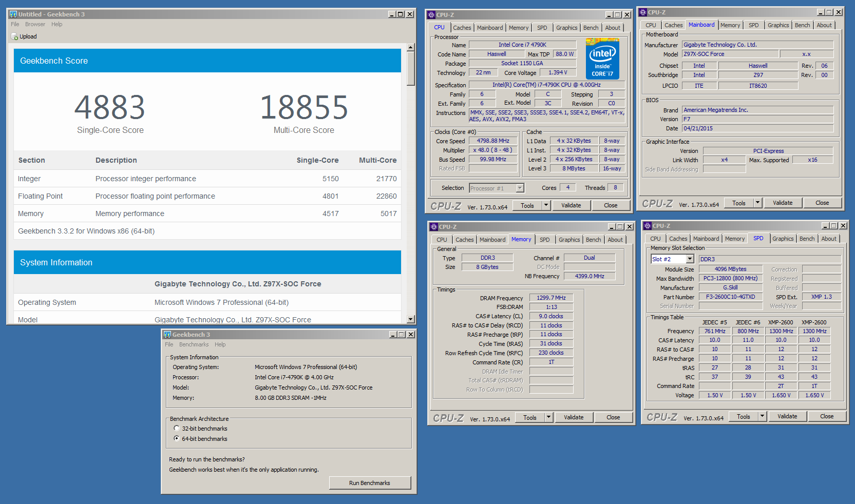
Task: Click the scroll-down arrow in Geekbench results
Action: click(410, 319)
